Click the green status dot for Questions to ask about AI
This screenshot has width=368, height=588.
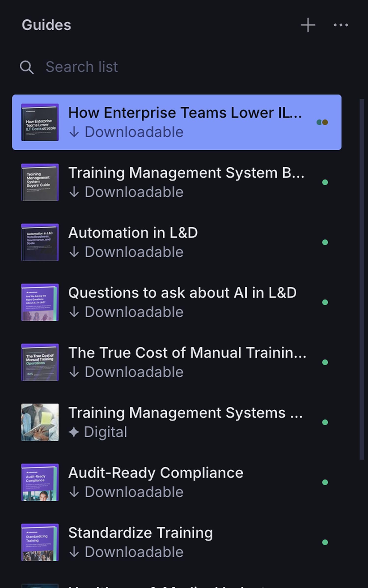[325, 302]
